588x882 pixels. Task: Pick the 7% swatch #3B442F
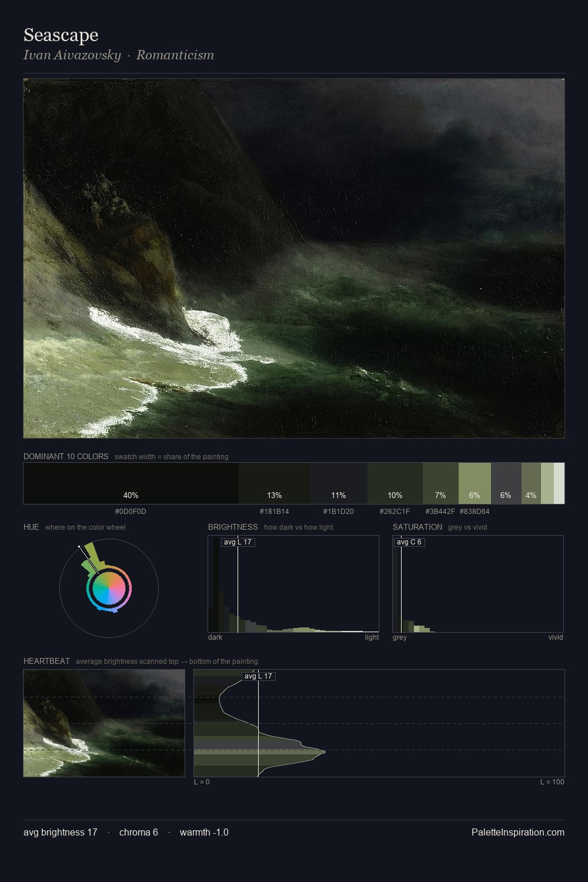(440, 483)
